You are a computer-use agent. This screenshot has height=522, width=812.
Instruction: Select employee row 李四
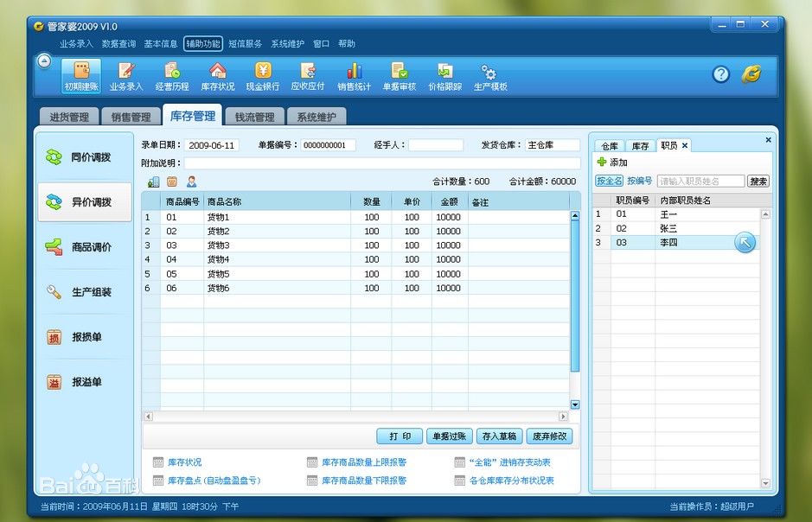(670, 243)
